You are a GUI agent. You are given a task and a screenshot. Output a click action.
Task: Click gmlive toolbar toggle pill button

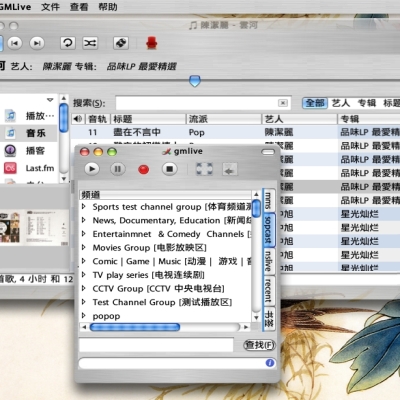[268, 152]
